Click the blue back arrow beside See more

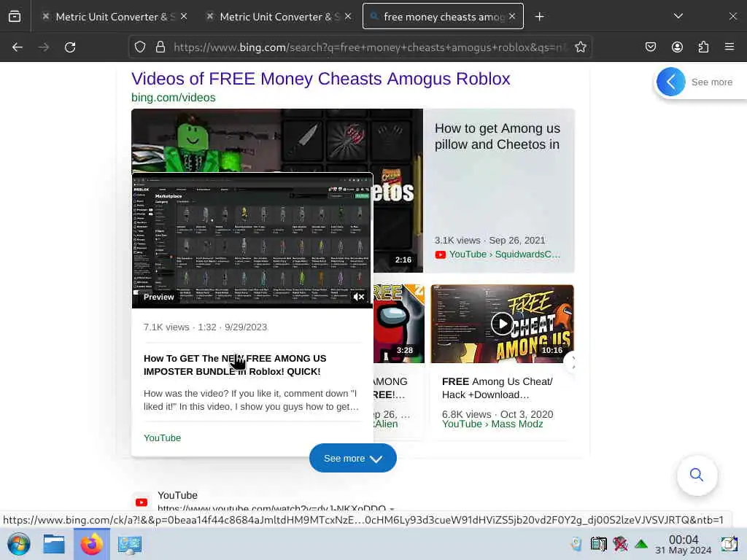(x=671, y=82)
